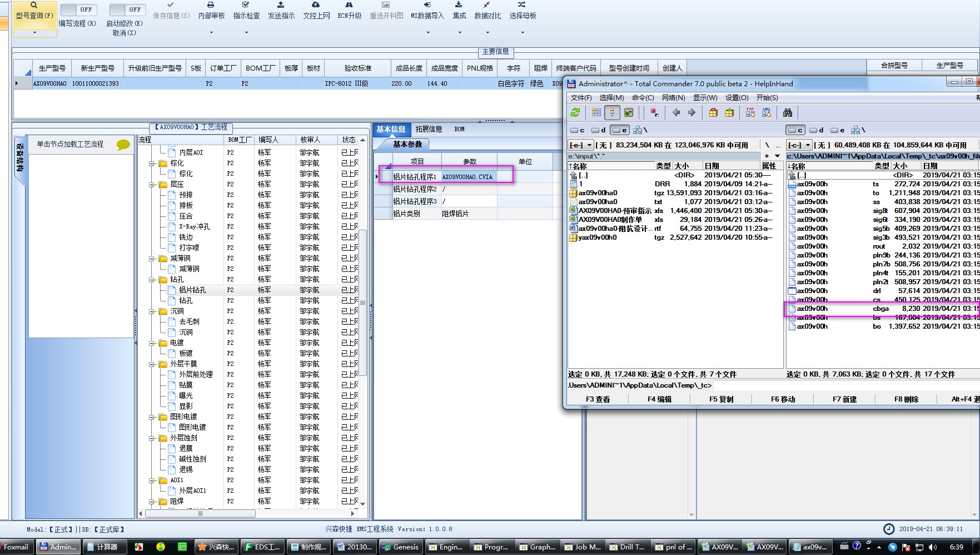This screenshot has height=555, width=980.
Task: Collapse the 电镀 tree node
Action: (151, 343)
